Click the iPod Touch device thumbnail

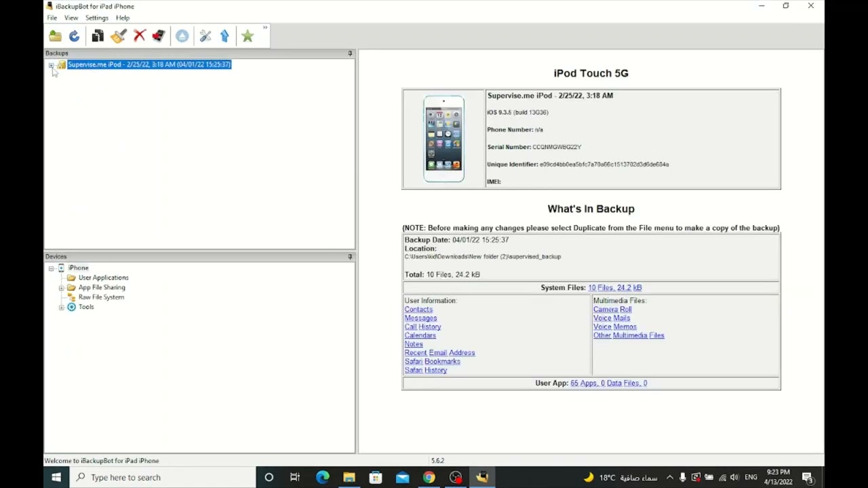(444, 139)
